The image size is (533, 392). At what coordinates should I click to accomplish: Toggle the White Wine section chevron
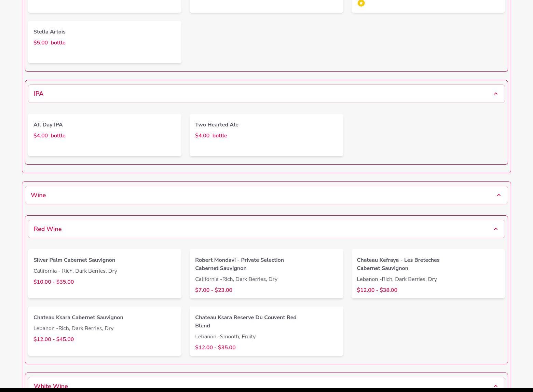(495, 386)
